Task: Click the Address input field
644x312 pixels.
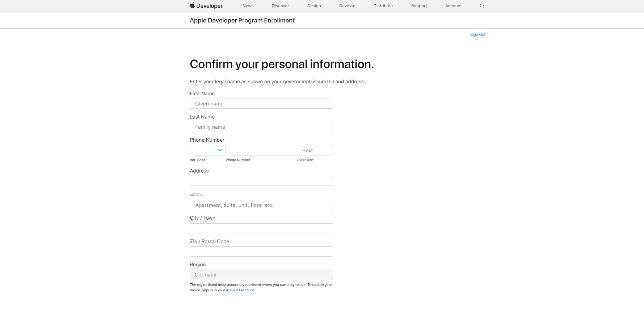Action: point(261,181)
